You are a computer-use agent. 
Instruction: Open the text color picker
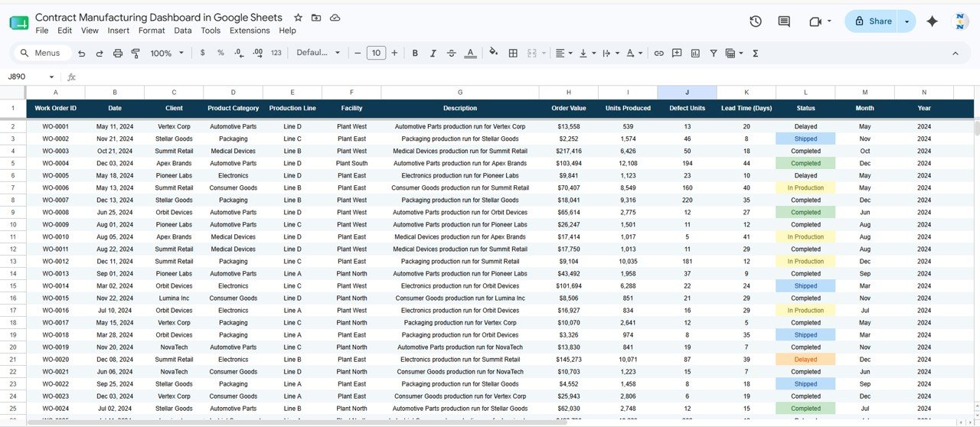coord(471,54)
